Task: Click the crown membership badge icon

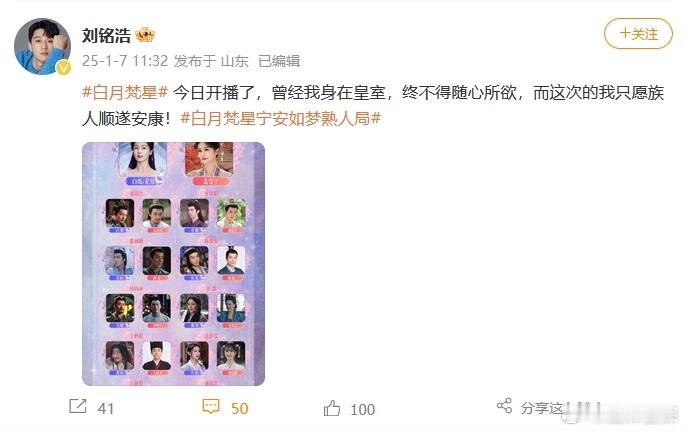Action: pyautogui.click(x=145, y=35)
